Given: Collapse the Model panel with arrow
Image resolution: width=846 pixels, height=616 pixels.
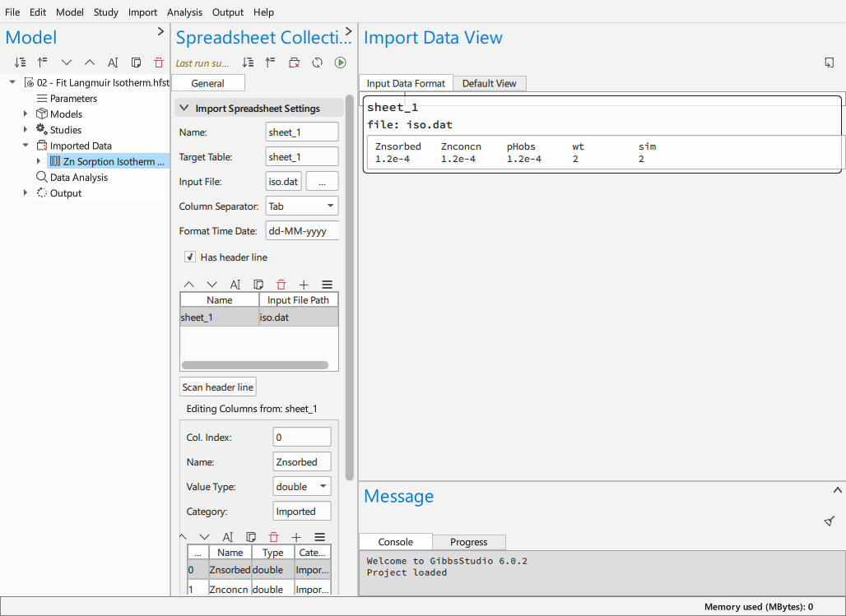Looking at the screenshot, I should coord(160,31).
